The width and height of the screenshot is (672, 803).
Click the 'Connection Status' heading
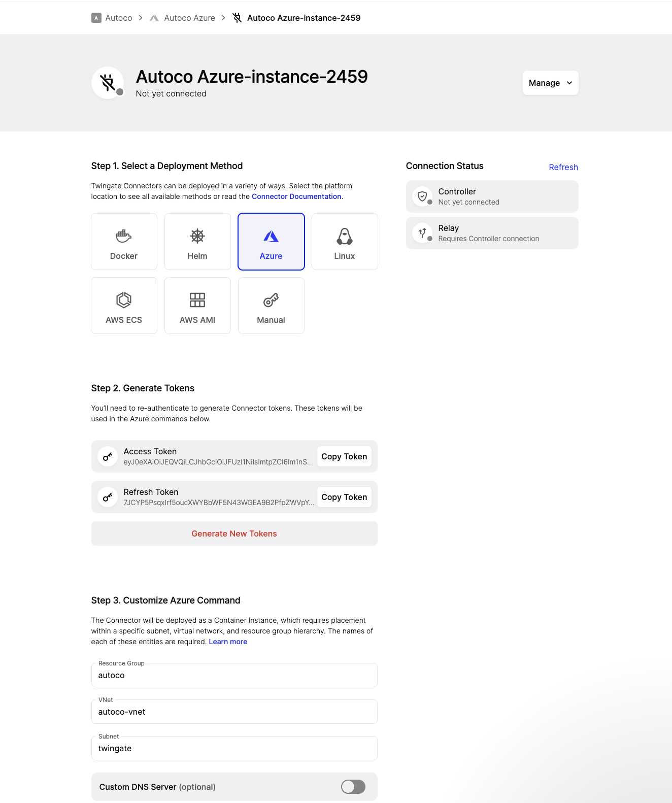click(x=445, y=166)
